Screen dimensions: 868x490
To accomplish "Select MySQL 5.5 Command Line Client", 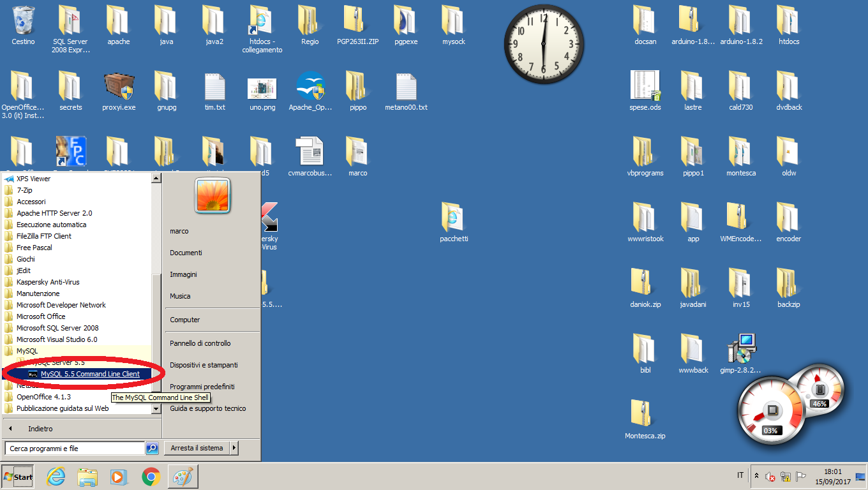I will pyautogui.click(x=89, y=374).
